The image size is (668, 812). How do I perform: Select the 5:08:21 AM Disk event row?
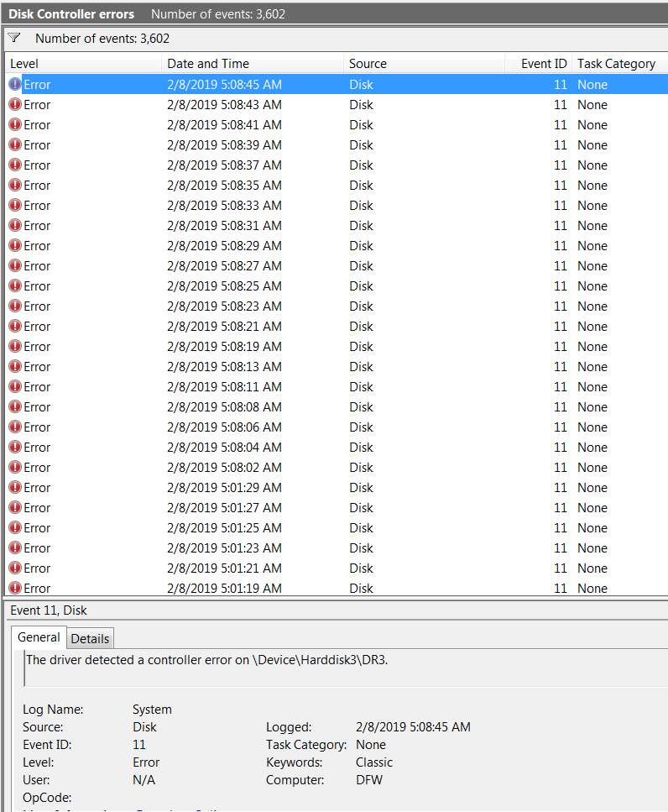coord(337,327)
